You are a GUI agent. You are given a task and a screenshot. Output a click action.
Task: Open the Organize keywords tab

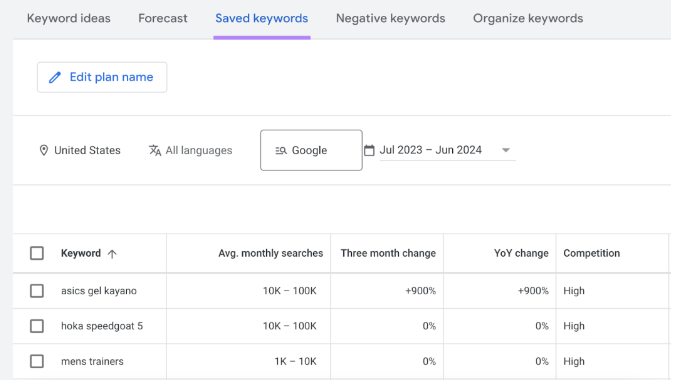click(x=528, y=18)
